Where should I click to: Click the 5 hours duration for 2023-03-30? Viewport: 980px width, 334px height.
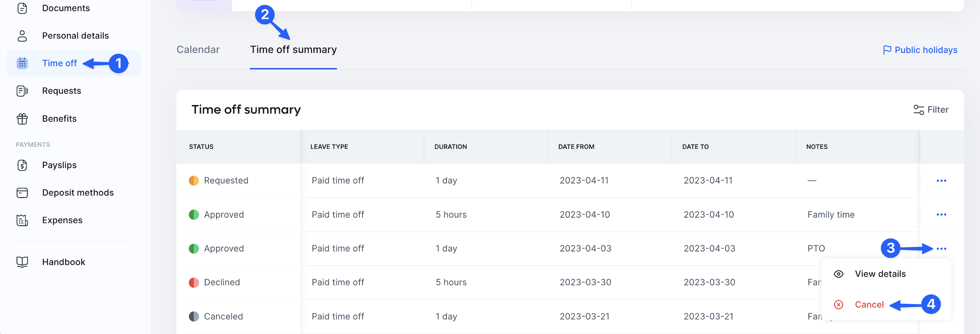(x=451, y=283)
